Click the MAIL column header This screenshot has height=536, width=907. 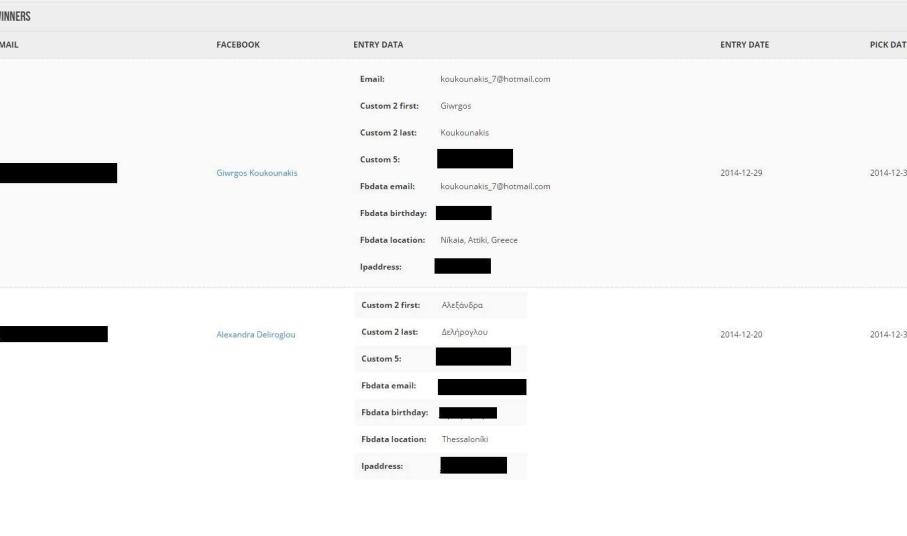pos(8,45)
